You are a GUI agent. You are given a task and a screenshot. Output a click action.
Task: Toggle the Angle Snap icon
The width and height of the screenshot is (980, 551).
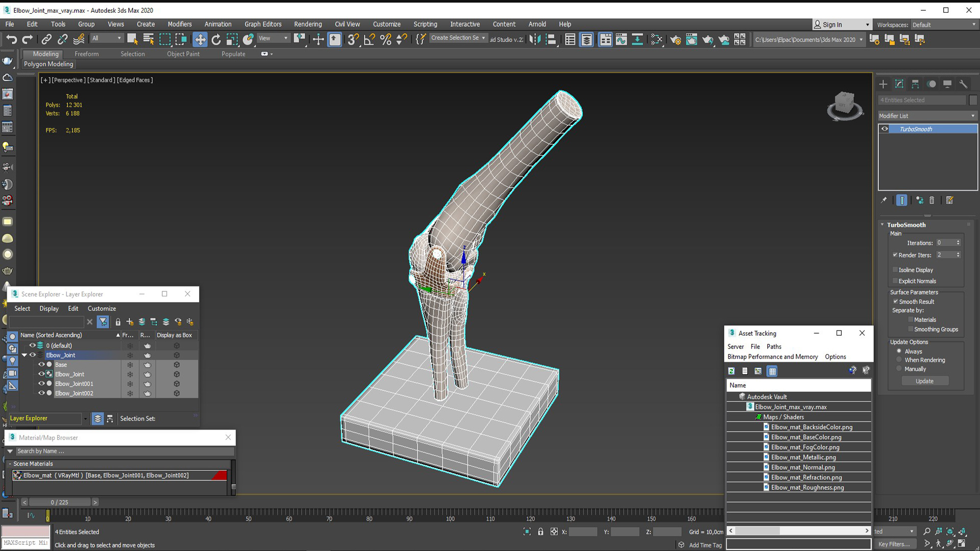tap(370, 39)
